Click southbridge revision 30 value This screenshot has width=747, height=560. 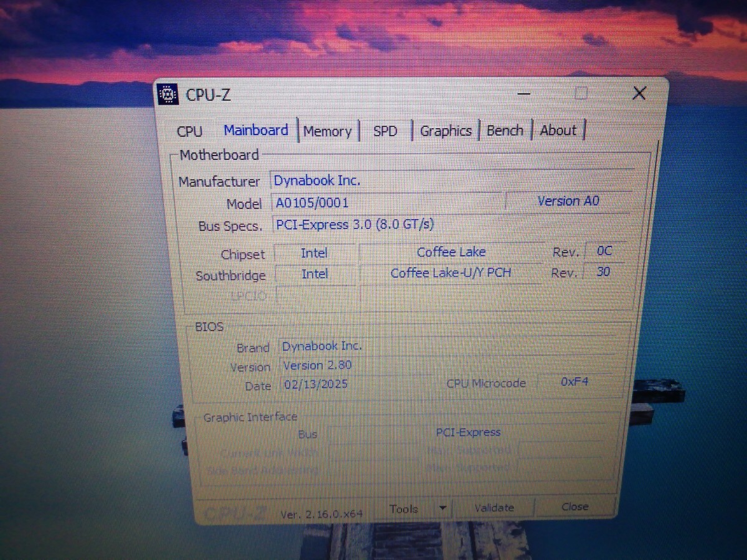[x=603, y=272]
